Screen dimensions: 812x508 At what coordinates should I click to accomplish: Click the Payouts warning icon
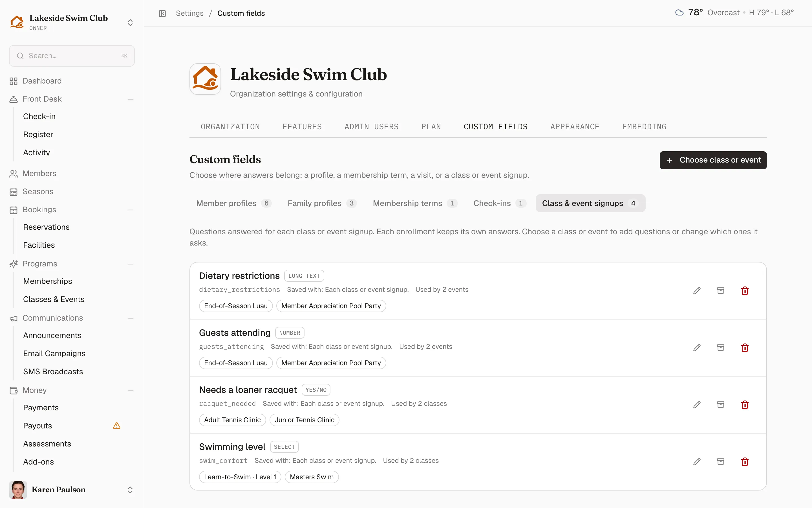117,426
